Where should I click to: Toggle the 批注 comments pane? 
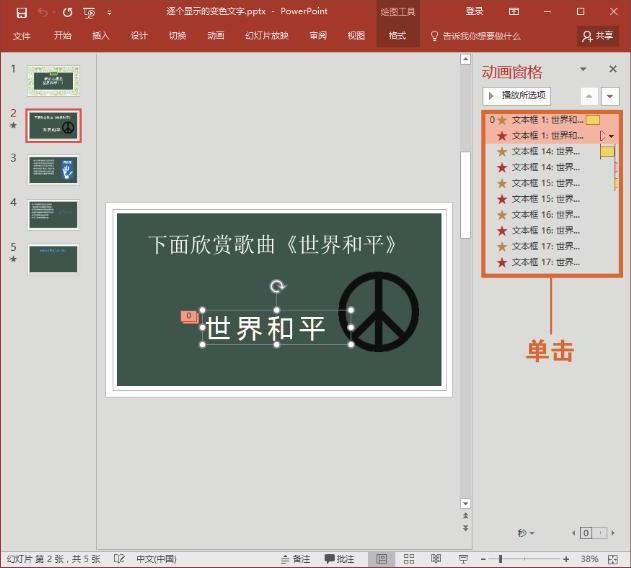(x=339, y=559)
